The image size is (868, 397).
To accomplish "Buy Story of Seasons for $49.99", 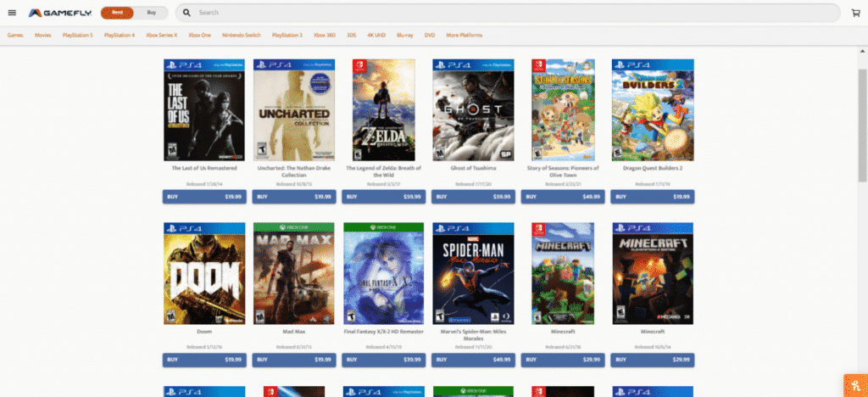I will click(563, 197).
